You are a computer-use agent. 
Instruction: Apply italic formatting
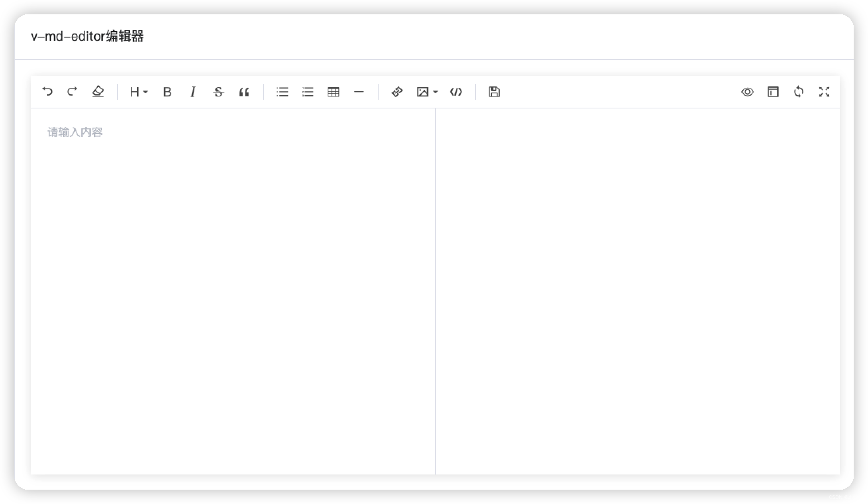point(193,92)
